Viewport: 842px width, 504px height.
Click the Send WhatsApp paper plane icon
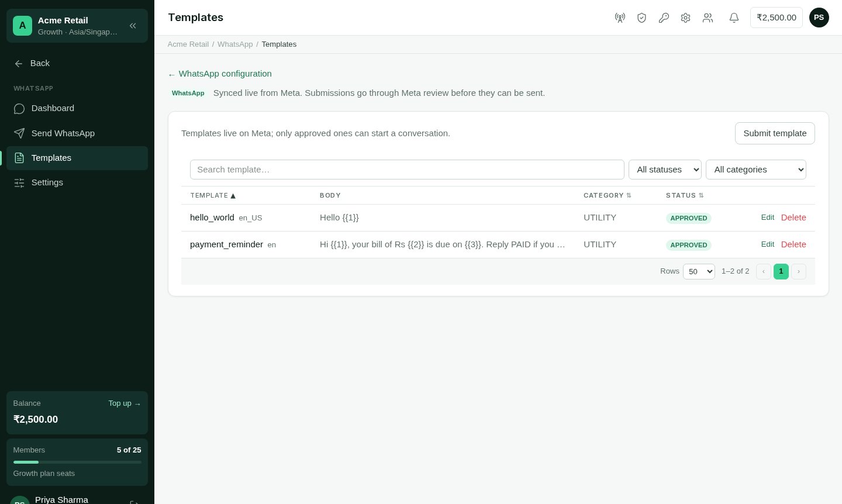click(x=19, y=133)
